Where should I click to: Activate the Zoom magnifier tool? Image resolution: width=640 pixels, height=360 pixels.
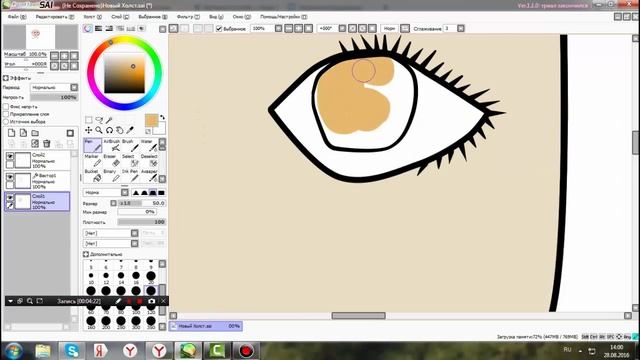point(99,130)
